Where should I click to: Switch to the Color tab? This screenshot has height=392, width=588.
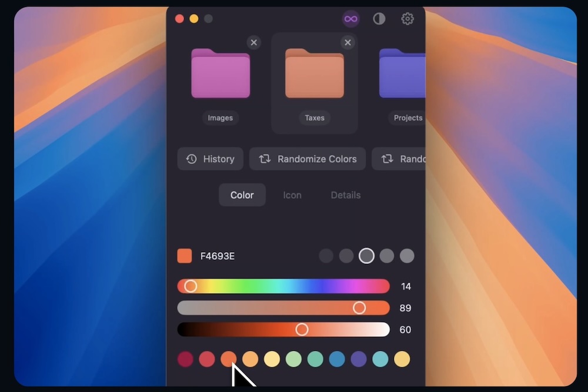coord(242,195)
